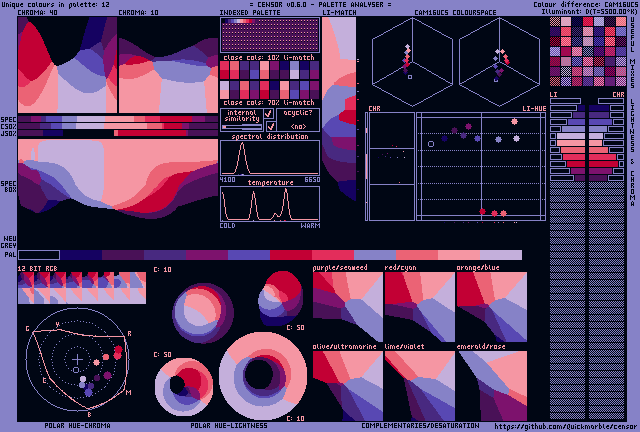640x432 pixels.
Task: Open the orange/blue complementary chart
Action: point(491,307)
